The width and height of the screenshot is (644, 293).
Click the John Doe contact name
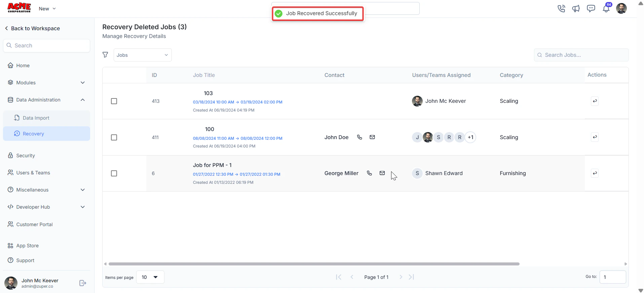336,137
